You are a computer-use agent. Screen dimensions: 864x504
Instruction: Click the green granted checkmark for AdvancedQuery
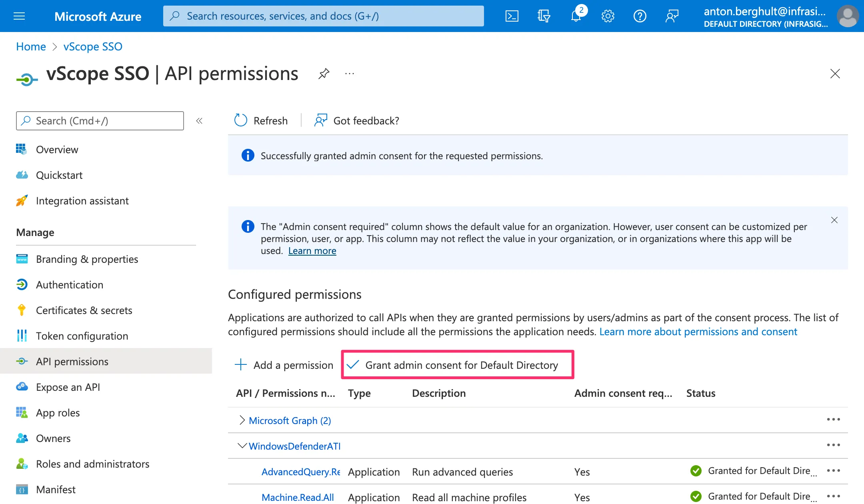[696, 471]
